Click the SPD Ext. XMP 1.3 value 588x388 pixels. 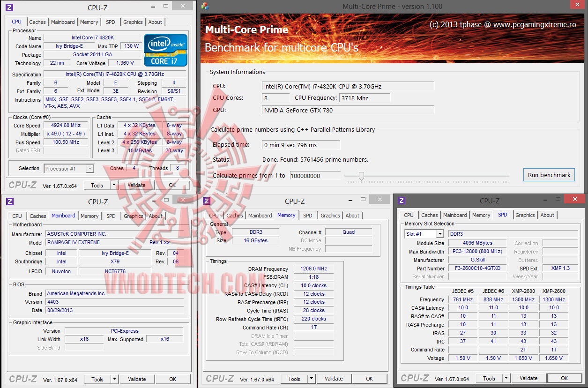tap(560, 269)
